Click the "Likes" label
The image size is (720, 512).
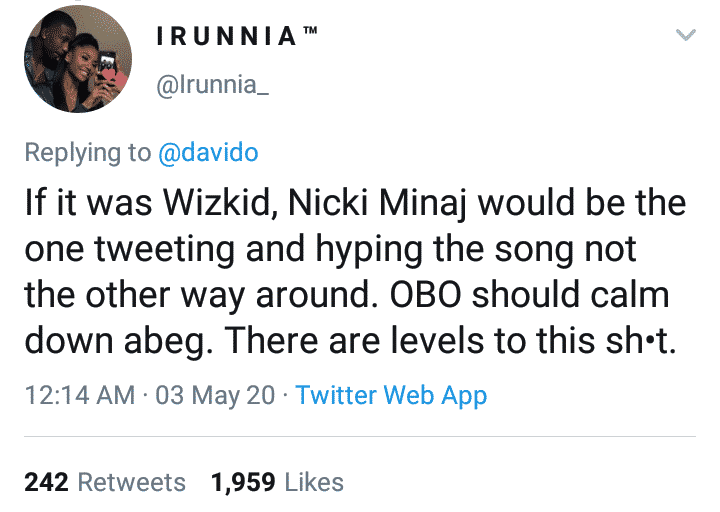tap(314, 482)
